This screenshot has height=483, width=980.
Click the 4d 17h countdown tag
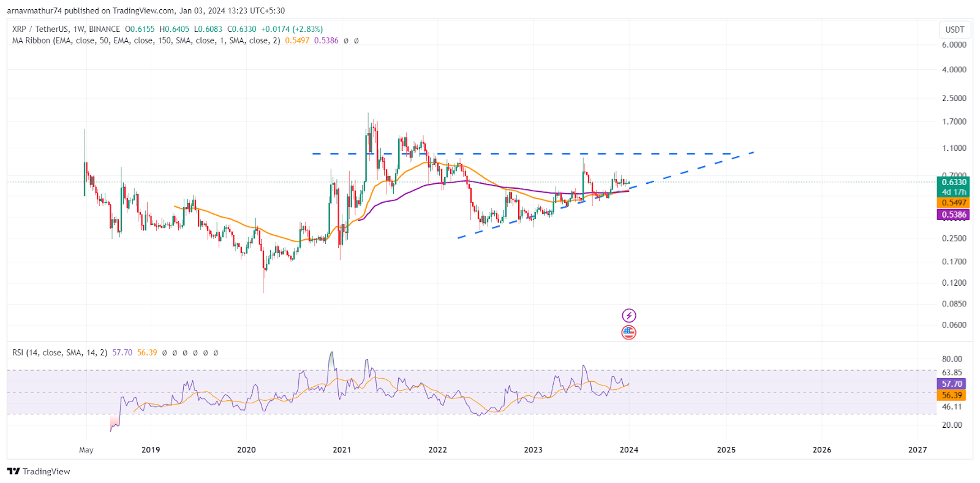coord(954,192)
